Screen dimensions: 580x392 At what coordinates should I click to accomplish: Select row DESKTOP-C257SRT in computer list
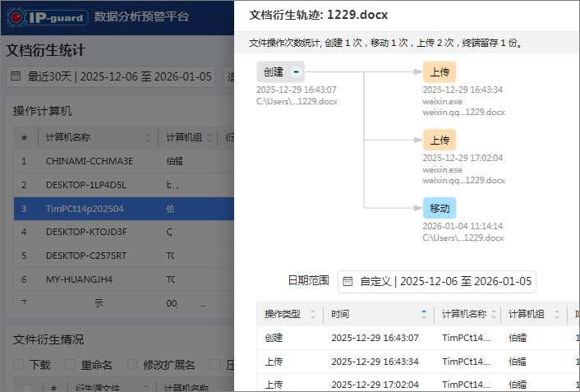pyautogui.click(x=124, y=256)
